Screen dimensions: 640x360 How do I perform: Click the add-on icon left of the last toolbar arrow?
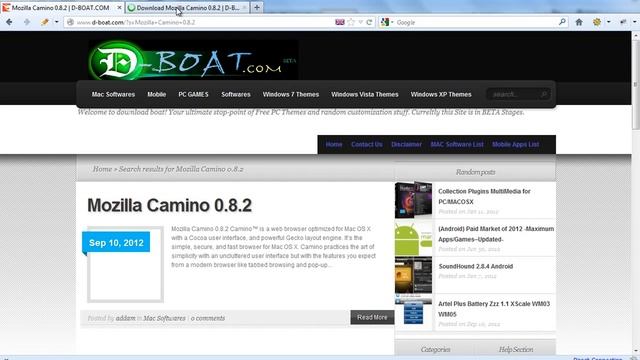coord(623,22)
